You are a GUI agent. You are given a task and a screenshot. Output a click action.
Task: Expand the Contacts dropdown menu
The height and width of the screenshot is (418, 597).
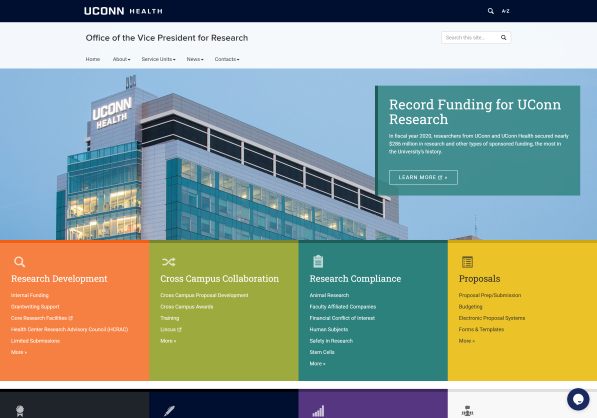(x=227, y=59)
